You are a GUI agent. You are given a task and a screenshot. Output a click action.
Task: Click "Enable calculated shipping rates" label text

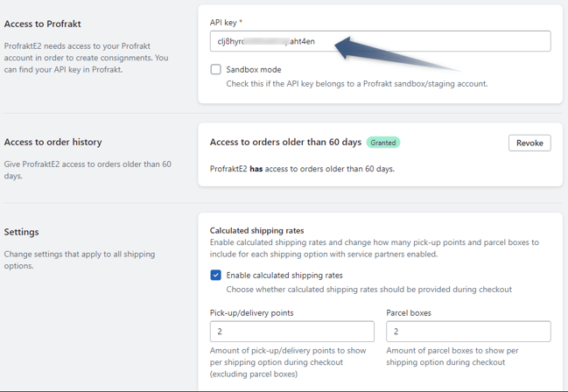pyautogui.click(x=284, y=276)
